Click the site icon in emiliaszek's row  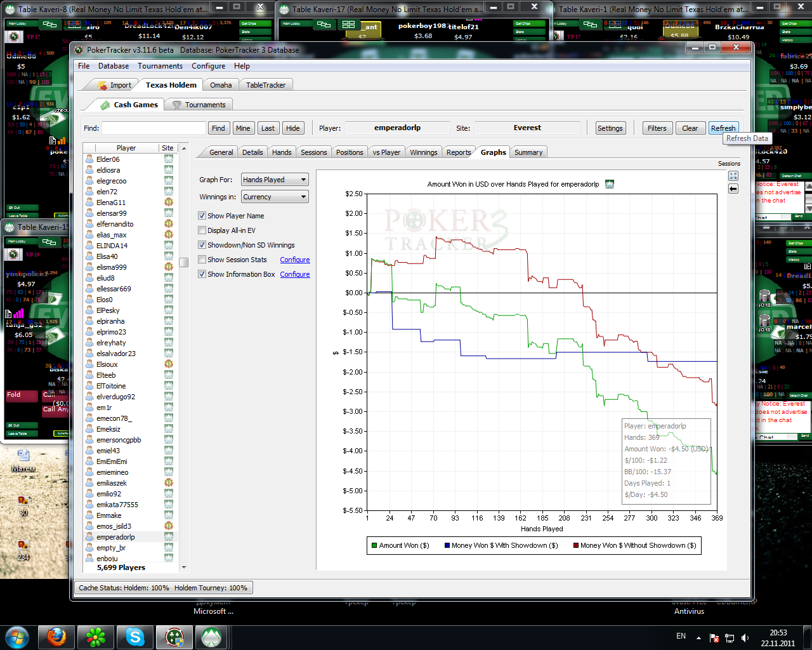click(x=169, y=483)
